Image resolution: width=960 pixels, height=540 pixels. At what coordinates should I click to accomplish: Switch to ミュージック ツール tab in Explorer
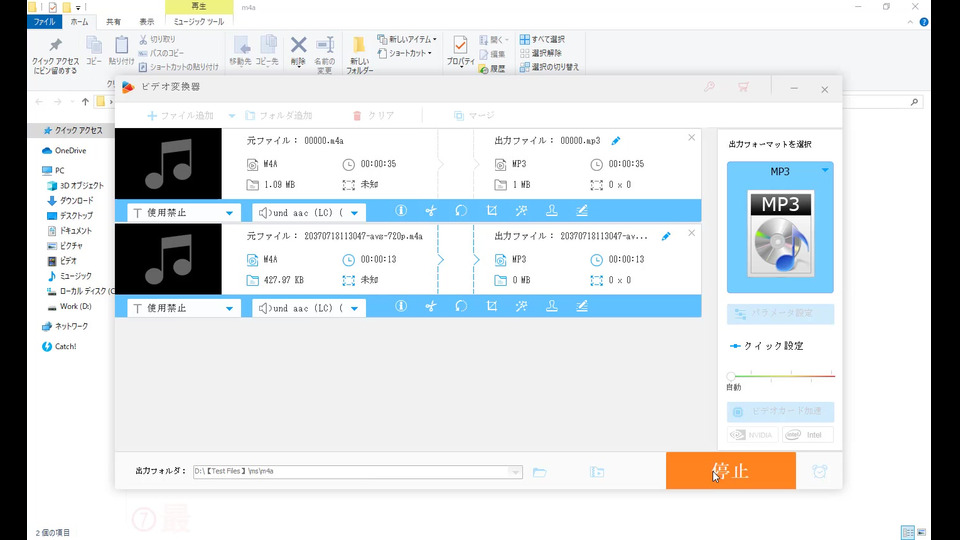(x=199, y=21)
